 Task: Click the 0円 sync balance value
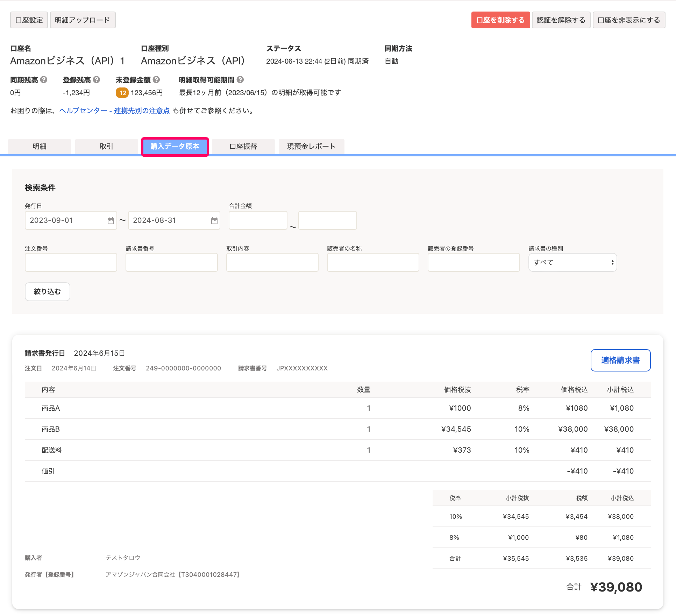[15, 93]
